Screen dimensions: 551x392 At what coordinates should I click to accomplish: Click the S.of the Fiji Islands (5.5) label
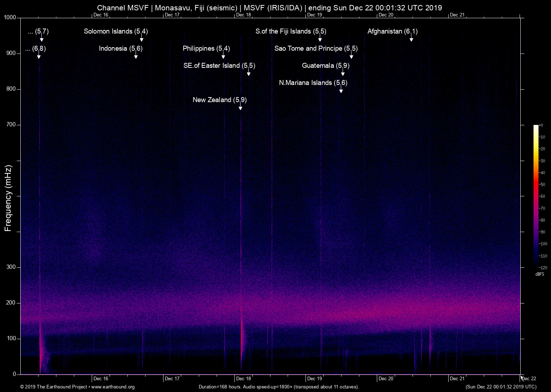click(291, 31)
